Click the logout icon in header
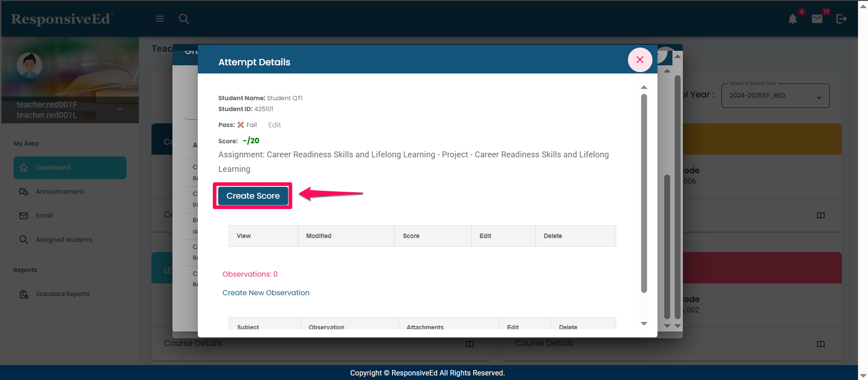Viewport: 868px width, 380px height. tap(841, 19)
